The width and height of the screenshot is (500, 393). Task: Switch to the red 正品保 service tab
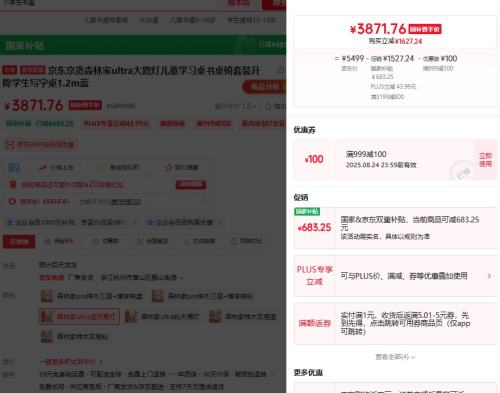(19, 241)
